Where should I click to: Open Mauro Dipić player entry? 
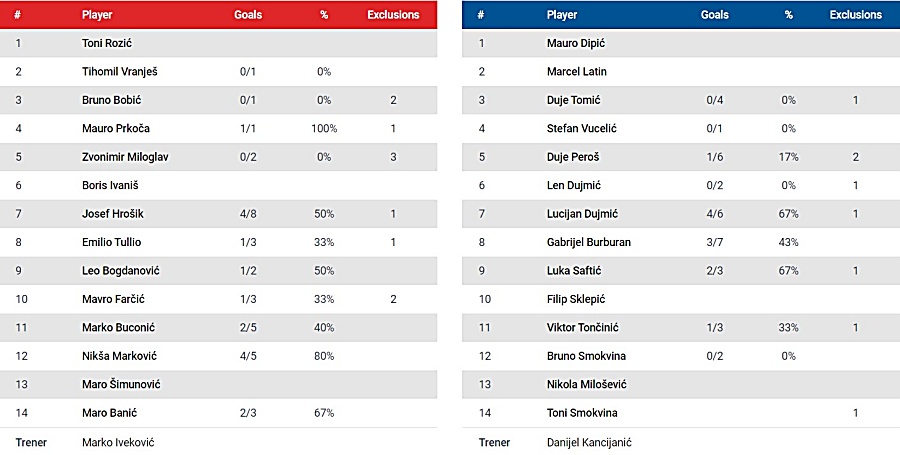click(576, 43)
